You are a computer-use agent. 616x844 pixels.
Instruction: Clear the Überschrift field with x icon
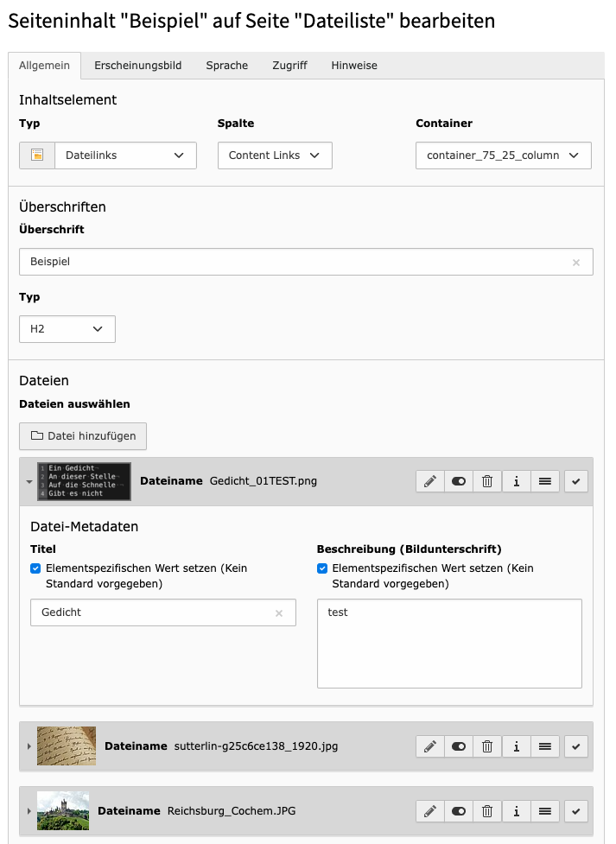tap(576, 263)
